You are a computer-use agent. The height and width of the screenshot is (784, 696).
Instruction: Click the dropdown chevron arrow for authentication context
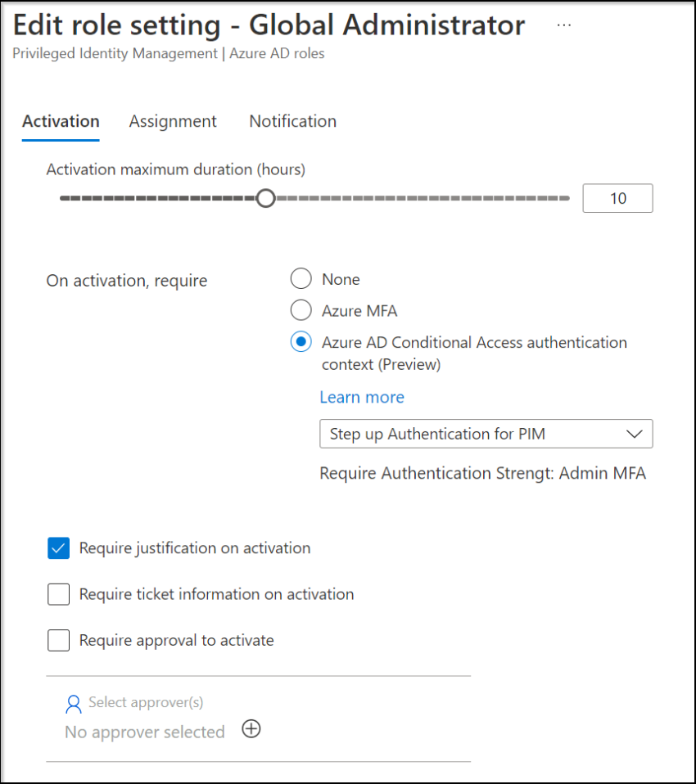634,434
